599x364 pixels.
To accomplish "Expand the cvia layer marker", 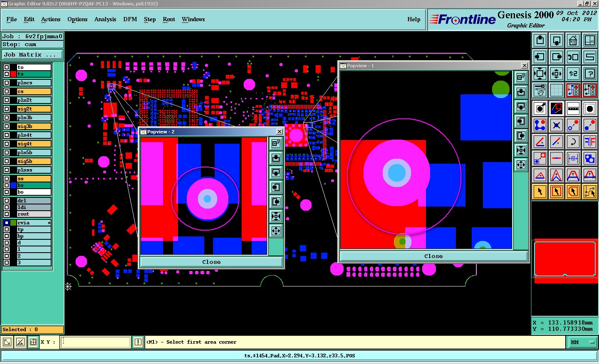I will 49,223.
